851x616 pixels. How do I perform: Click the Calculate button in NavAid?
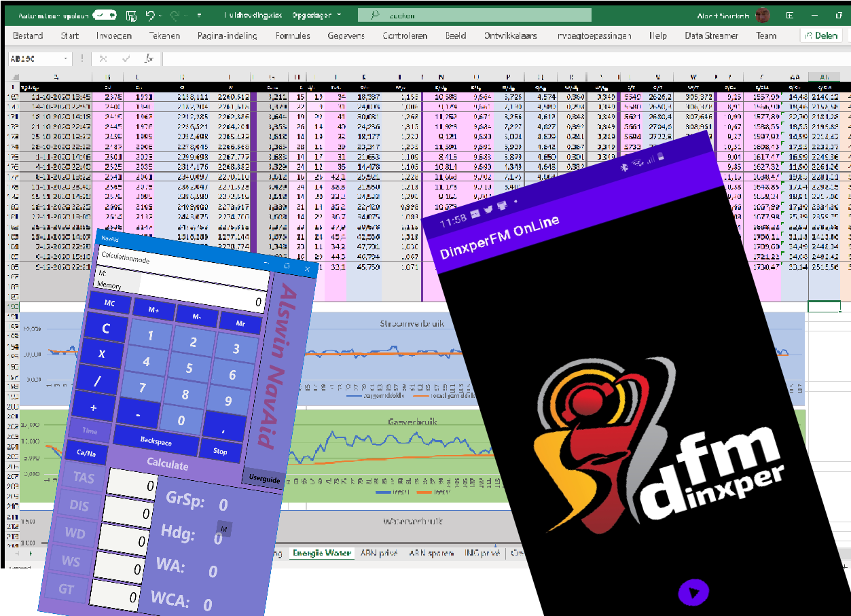168,465
